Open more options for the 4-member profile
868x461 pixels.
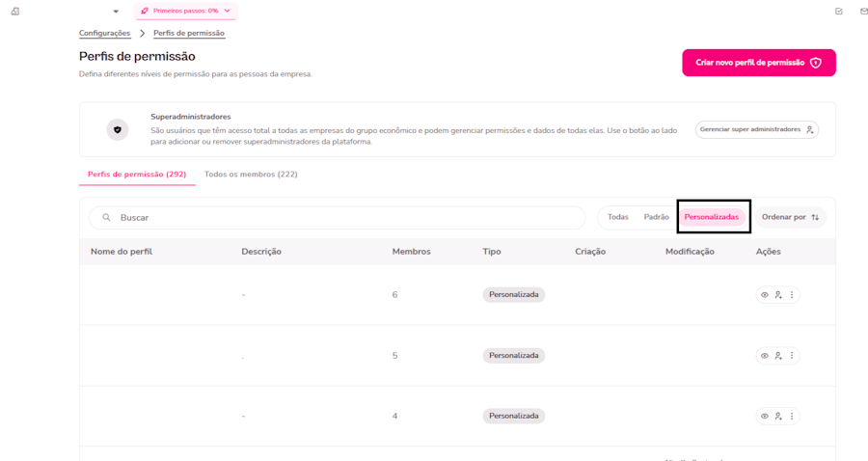tap(792, 417)
